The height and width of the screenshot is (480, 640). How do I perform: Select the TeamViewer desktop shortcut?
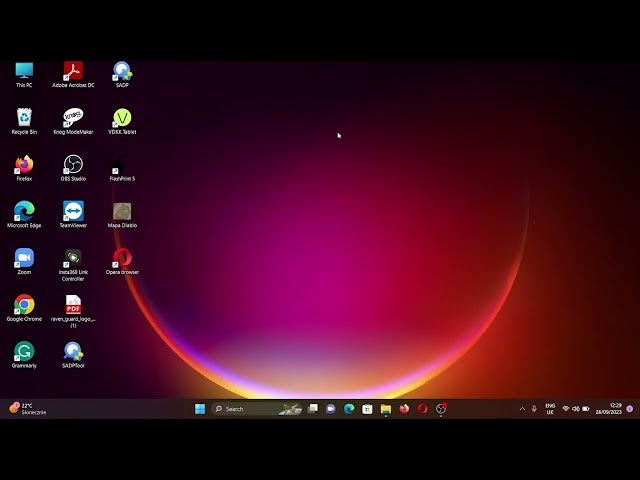click(x=73, y=215)
